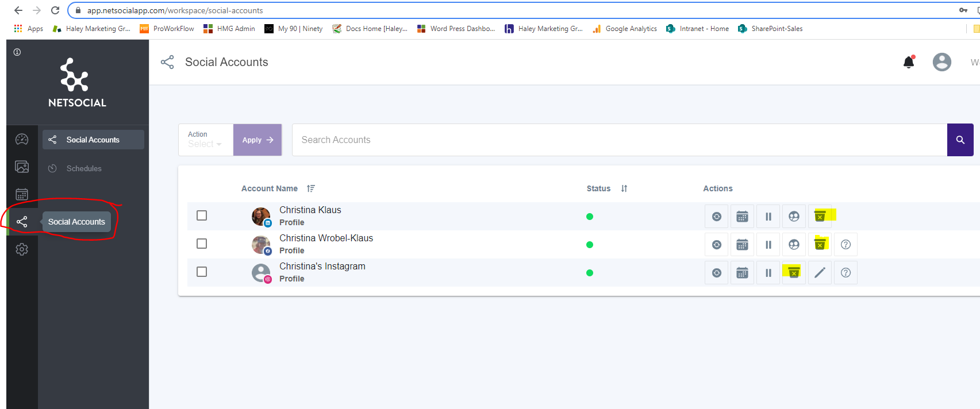Screen dimensions: 980x409
Task: Click Christina's Instagram avatar
Action: (261, 273)
